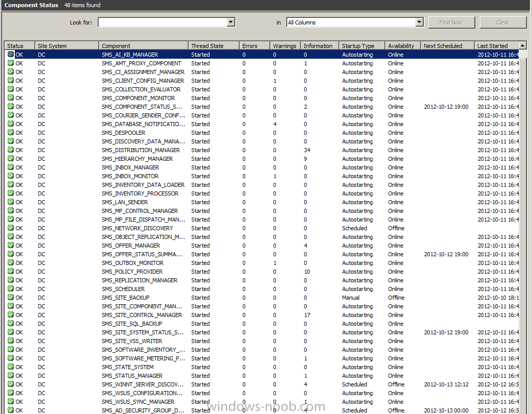The height and width of the screenshot is (414, 532).
Task: Select the SMS_DATABASE_NOTIFICATIO... component name
Action: [x=143, y=124]
